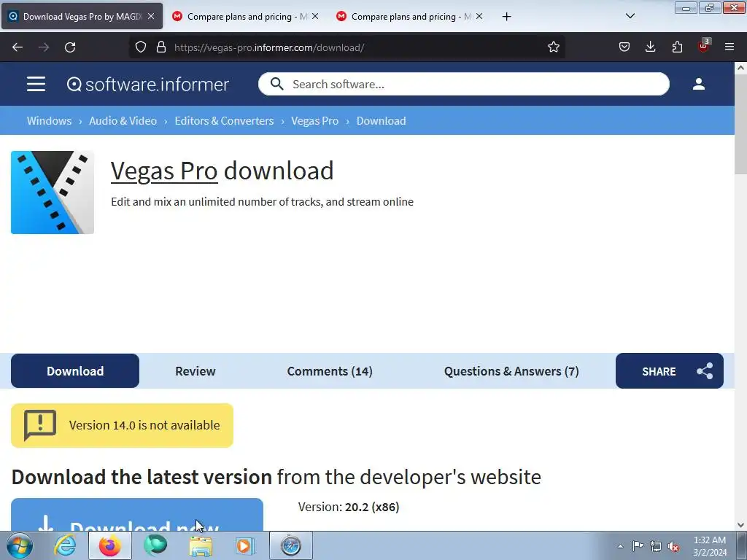This screenshot has width=747, height=560.
Task: Launch Internet Explorer from taskbar
Action: (65, 545)
